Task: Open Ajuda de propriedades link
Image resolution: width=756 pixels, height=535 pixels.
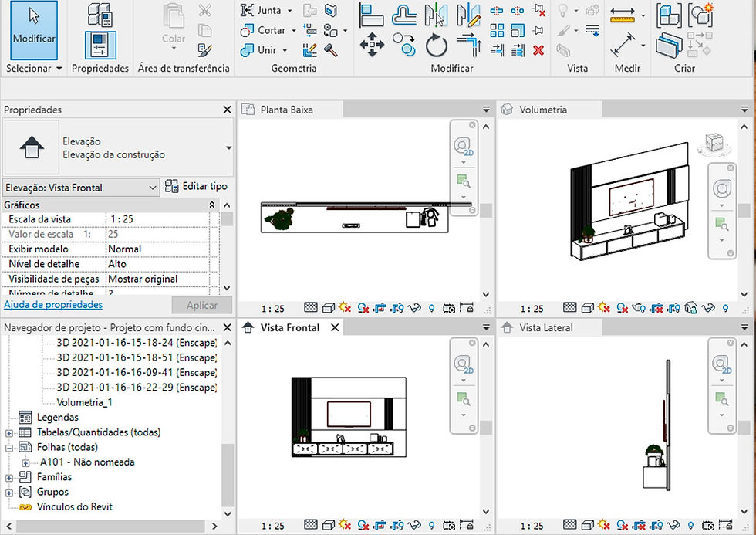Action: (53, 304)
